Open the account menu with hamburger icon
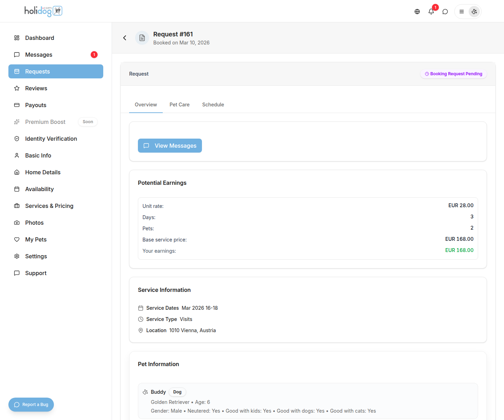The image size is (504, 420). click(461, 11)
